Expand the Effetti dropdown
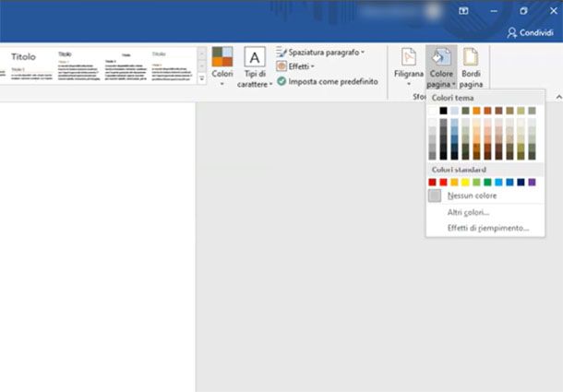Image resolution: width=563 pixels, height=392 pixels. pos(295,66)
